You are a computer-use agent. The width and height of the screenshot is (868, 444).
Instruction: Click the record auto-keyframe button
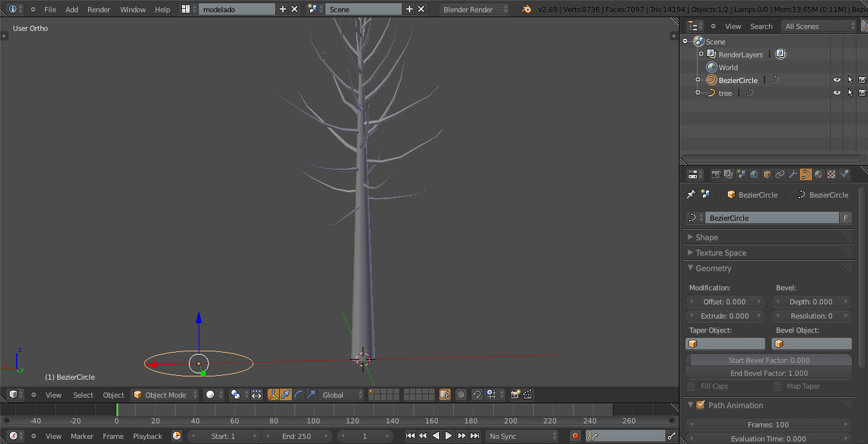[x=575, y=436]
